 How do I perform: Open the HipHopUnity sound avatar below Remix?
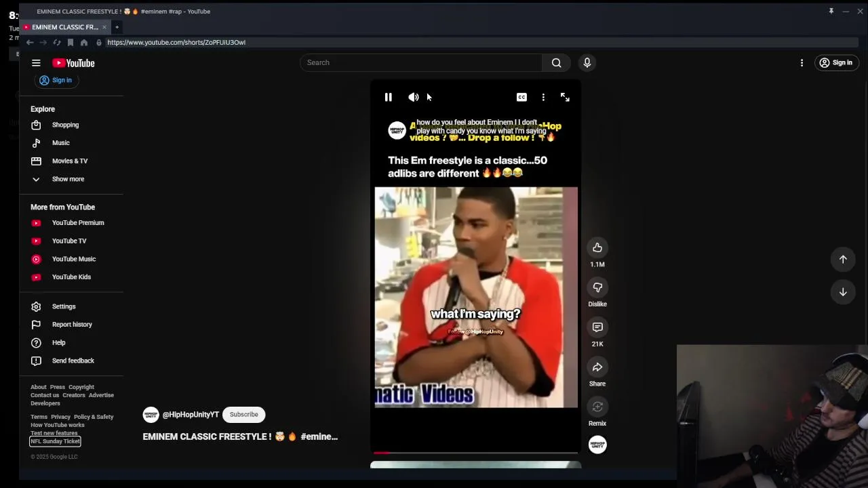coord(597,445)
